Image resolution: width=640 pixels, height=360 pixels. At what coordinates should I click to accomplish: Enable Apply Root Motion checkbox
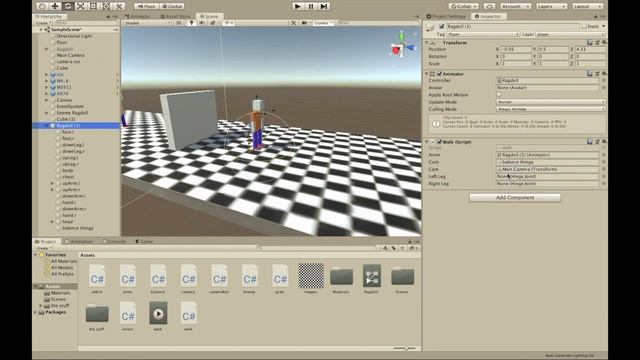coord(499,95)
